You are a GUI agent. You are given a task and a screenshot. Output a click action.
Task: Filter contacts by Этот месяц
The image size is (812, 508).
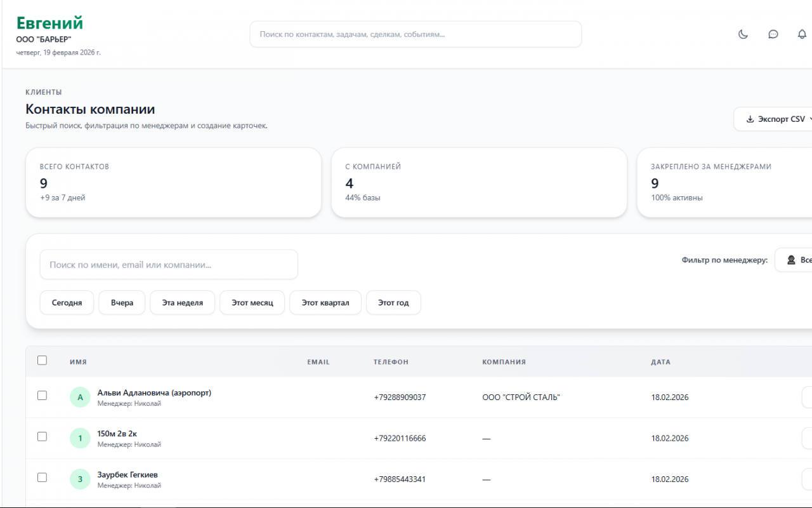click(x=252, y=303)
